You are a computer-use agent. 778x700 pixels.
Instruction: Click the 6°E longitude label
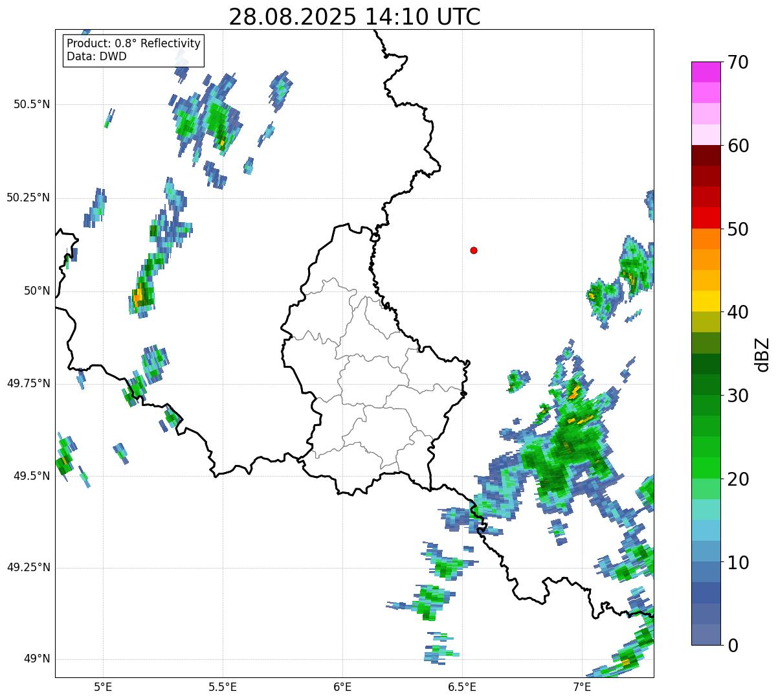[342, 687]
